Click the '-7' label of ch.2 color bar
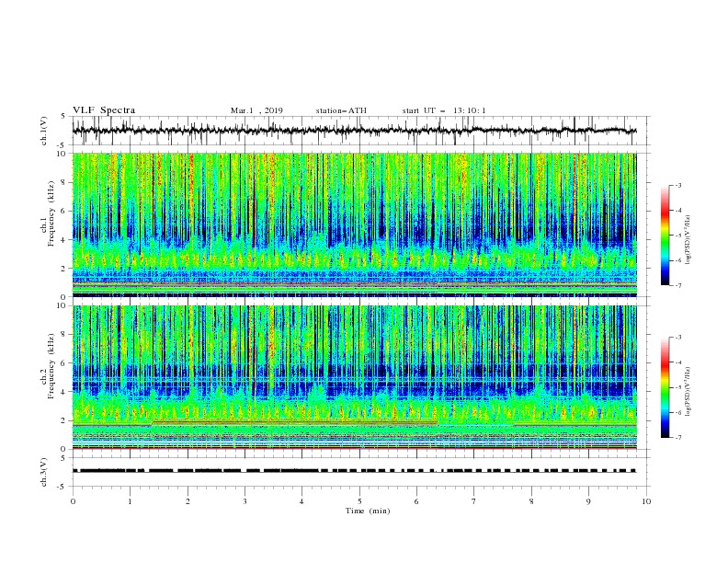Viewport: 728px width, 563px height. pos(677,437)
